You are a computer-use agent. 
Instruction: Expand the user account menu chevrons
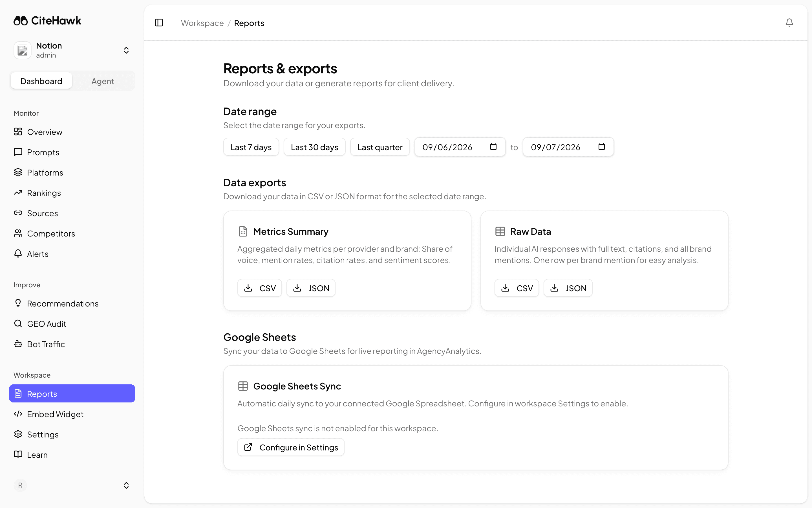pos(126,485)
